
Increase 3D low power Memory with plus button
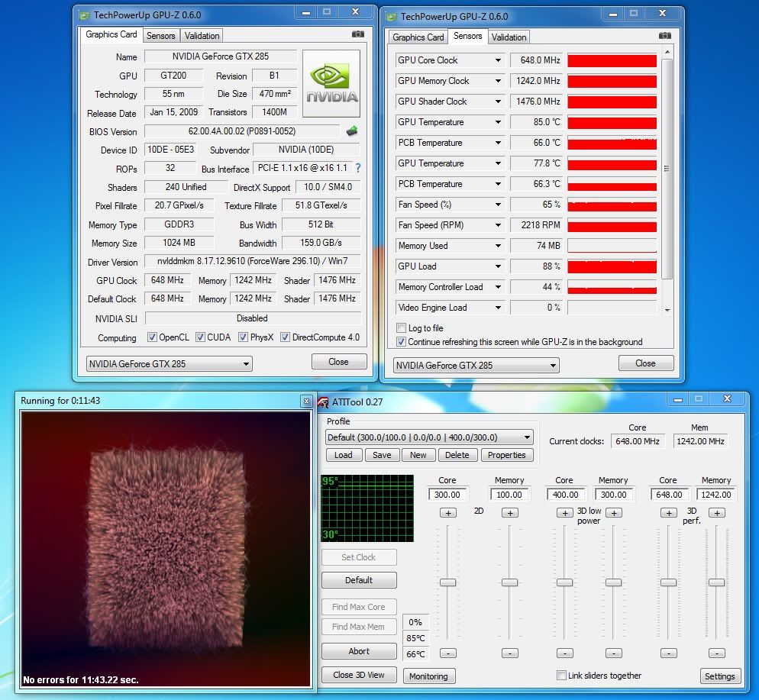point(614,513)
